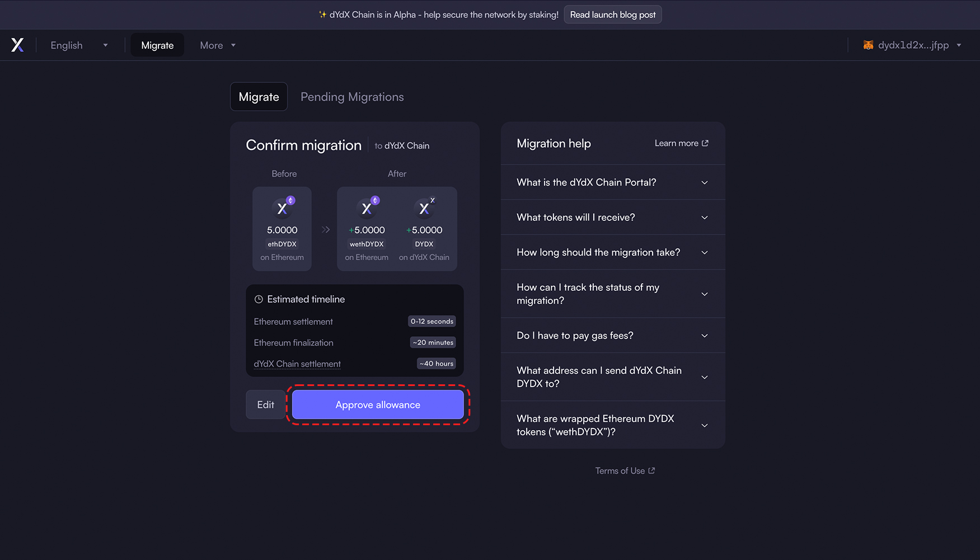Open the Terms of Use link
The image size is (980, 560).
coord(625,471)
